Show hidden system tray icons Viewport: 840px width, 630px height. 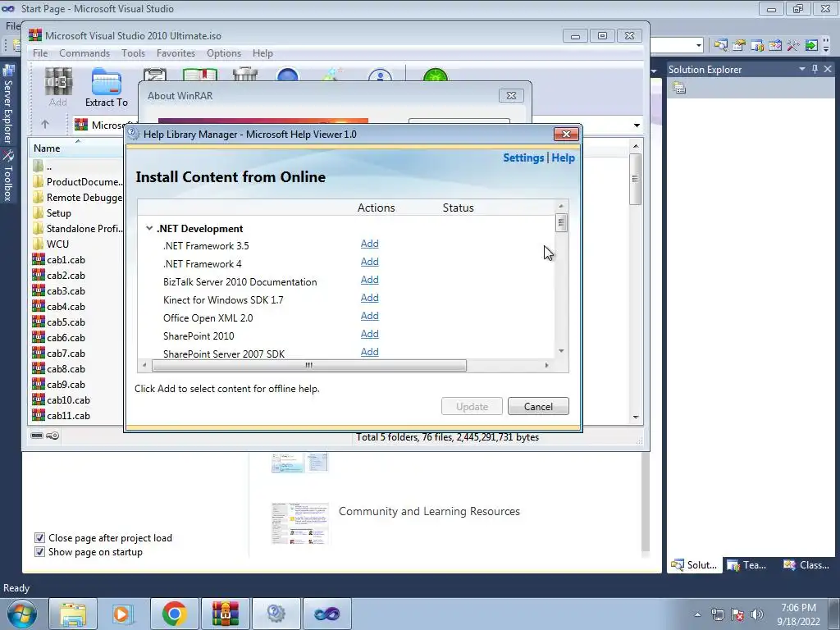pos(697,614)
